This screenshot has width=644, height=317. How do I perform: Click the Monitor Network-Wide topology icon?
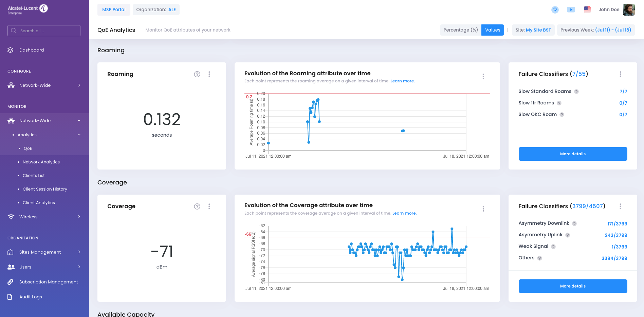[11, 120]
